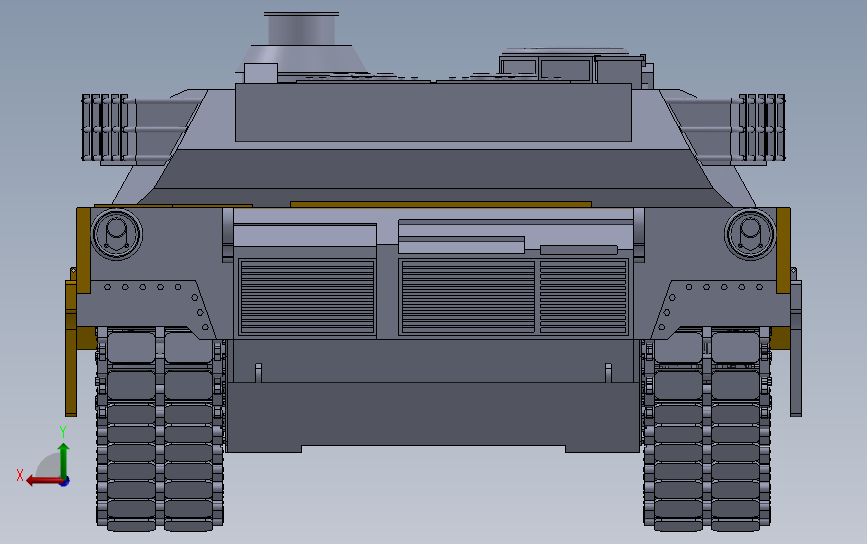Screen dimensions: 867x544
Task: Select the right track assembly
Action: pyautogui.click(x=707, y=428)
